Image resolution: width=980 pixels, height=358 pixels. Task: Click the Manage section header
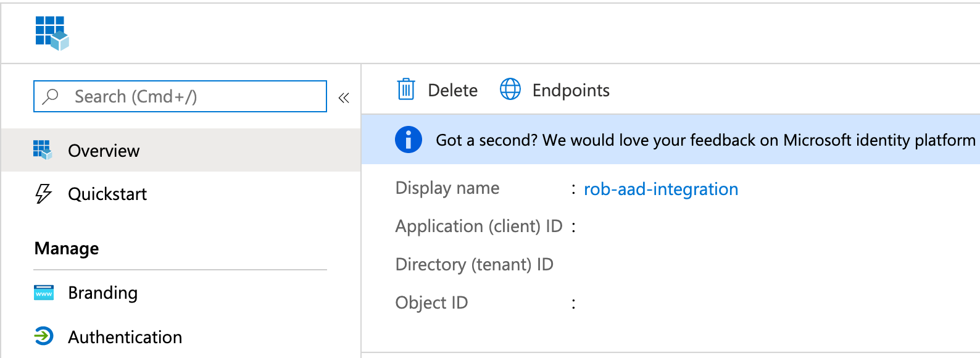(67, 248)
